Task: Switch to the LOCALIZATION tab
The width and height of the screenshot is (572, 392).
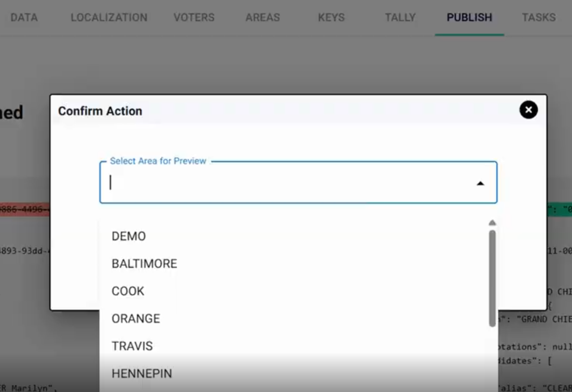Action: (x=109, y=18)
